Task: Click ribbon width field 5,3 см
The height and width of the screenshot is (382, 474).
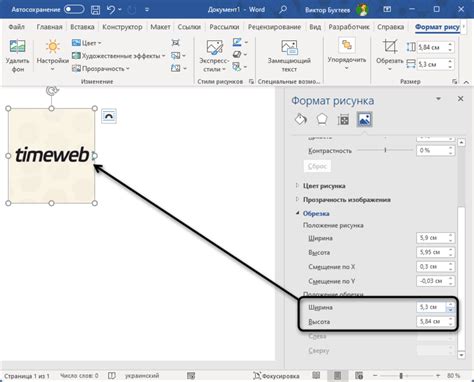Action: [433, 64]
